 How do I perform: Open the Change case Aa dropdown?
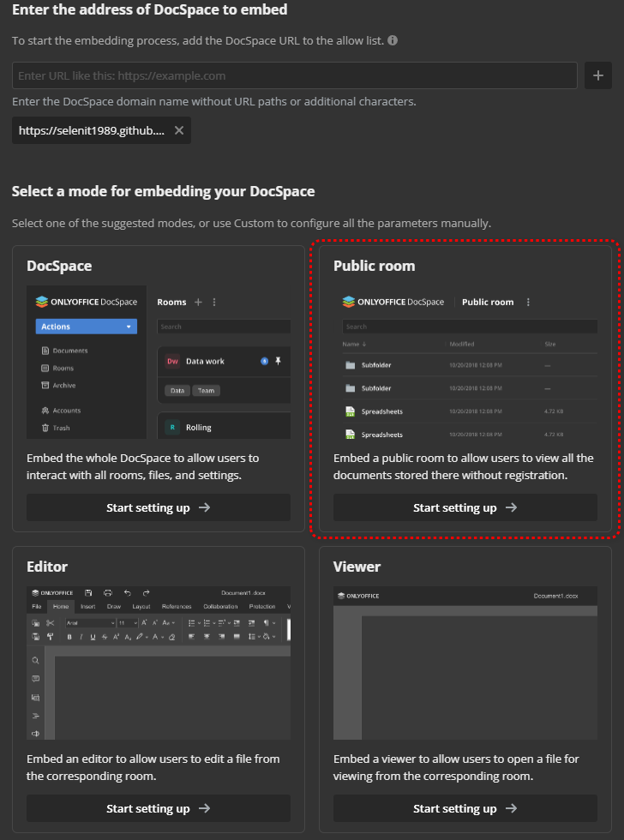tap(169, 623)
